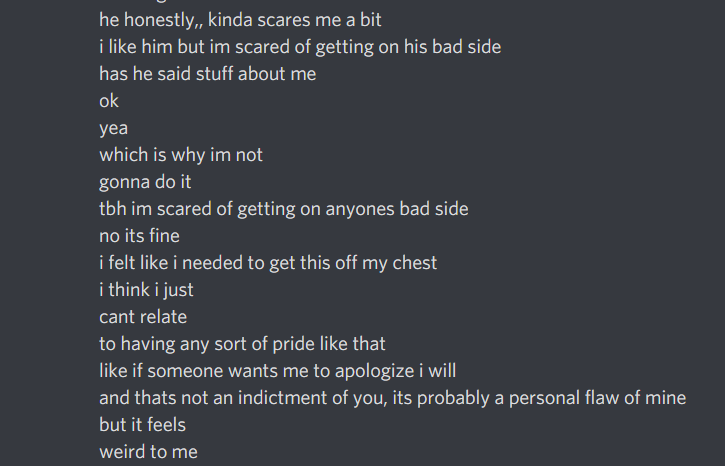Viewport: 725px width, 466px height.
Task: Select the "which is why im not" message
Action: [181, 155]
